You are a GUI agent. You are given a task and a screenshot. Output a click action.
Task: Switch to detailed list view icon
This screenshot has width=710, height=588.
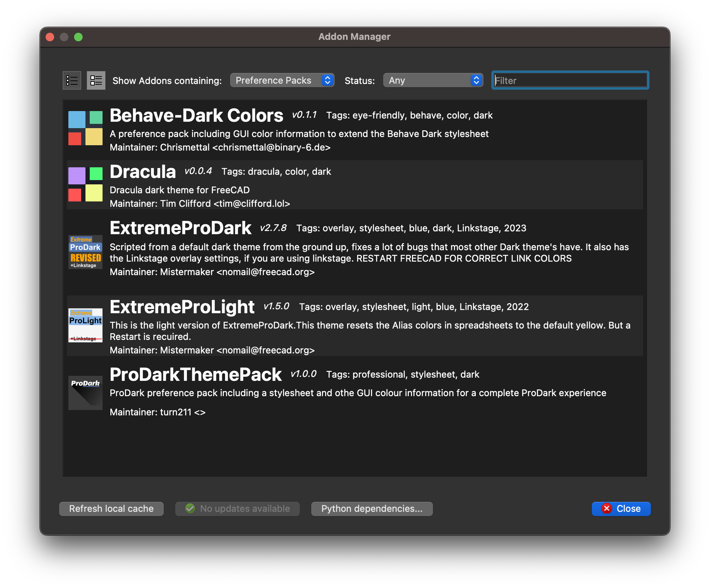click(95, 80)
